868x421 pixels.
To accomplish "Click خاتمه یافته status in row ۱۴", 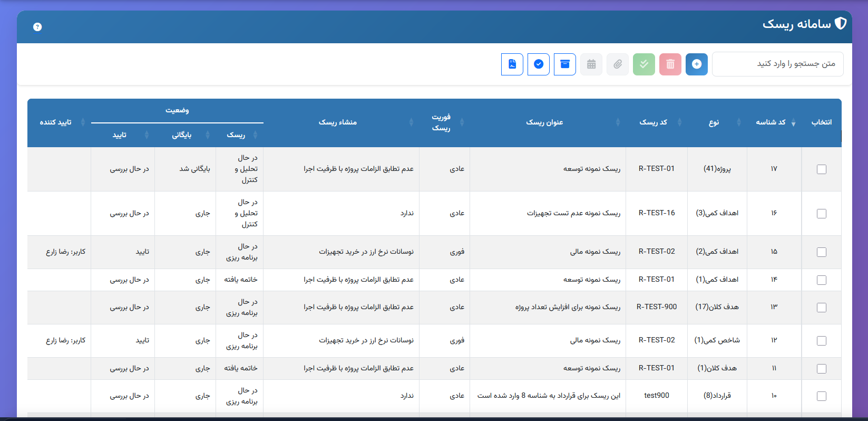I will 241,280.
